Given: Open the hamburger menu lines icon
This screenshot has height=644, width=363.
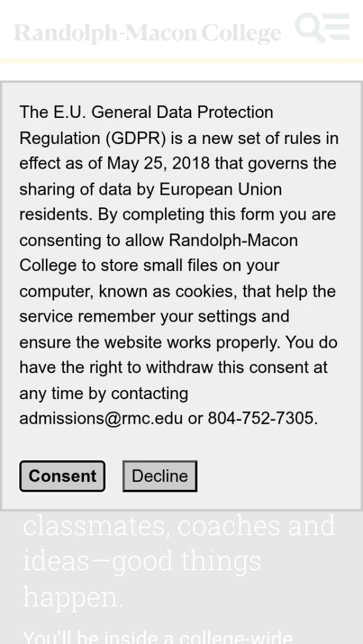Looking at the screenshot, I should click(x=338, y=27).
